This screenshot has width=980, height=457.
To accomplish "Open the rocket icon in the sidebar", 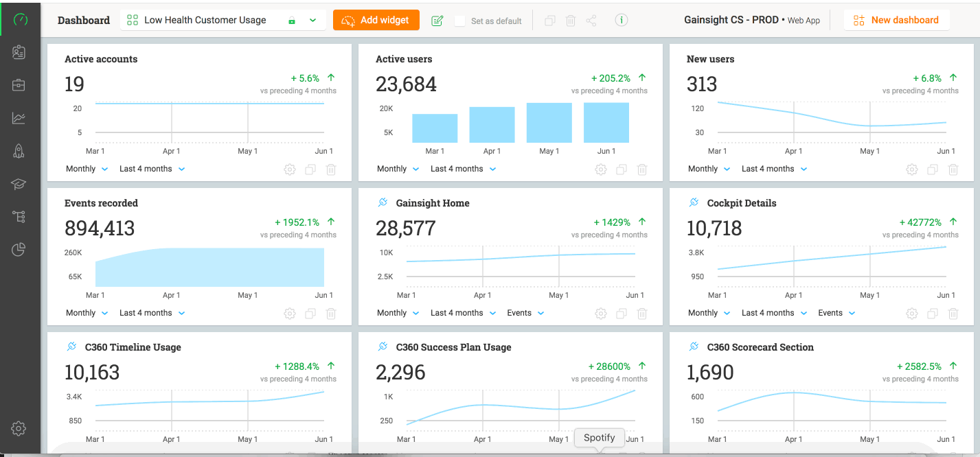I will pyautogui.click(x=19, y=152).
